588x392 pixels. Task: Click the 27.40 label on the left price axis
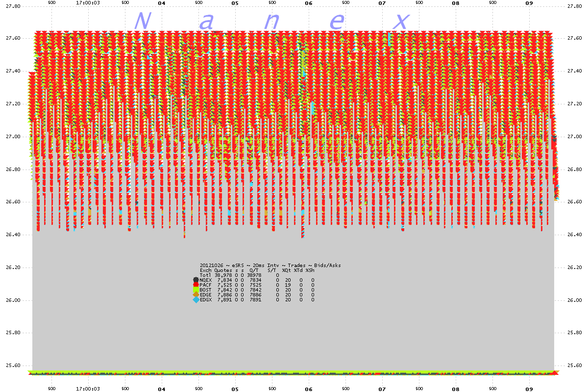pyautogui.click(x=13, y=72)
